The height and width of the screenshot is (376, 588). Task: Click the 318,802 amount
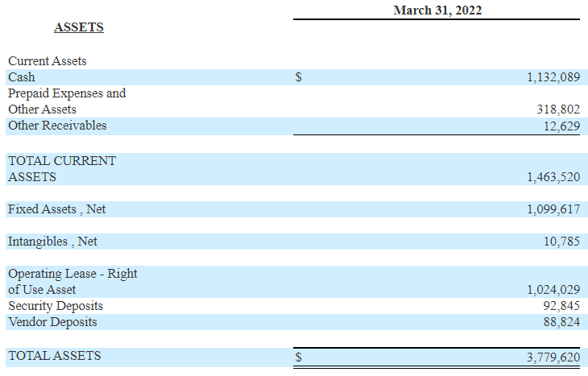[x=557, y=109]
